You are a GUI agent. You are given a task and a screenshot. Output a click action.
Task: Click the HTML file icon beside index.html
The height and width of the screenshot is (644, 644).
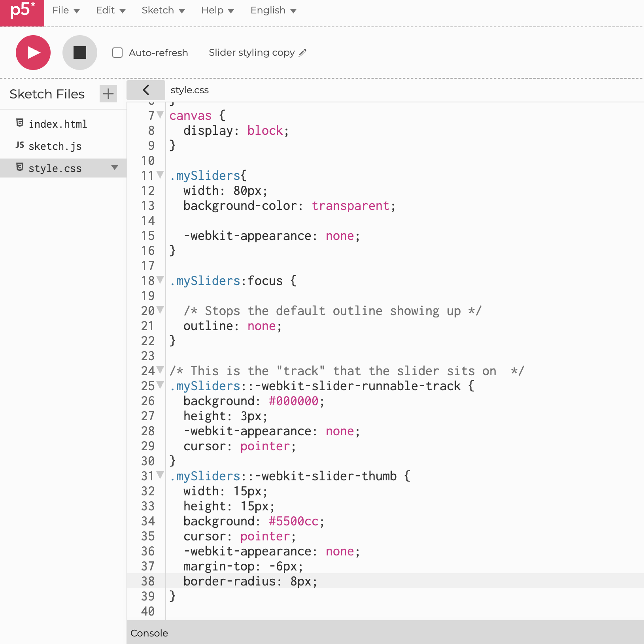pos(20,123)
